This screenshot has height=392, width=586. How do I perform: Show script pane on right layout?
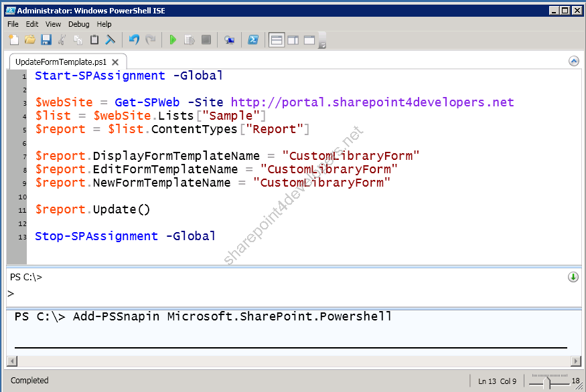pyautogui.click(x=293, y=40)
